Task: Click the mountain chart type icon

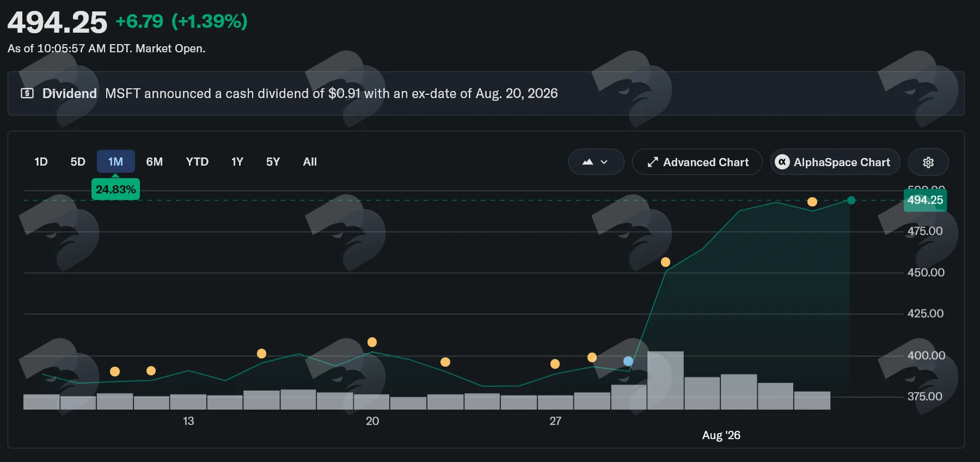Action: 587,162
